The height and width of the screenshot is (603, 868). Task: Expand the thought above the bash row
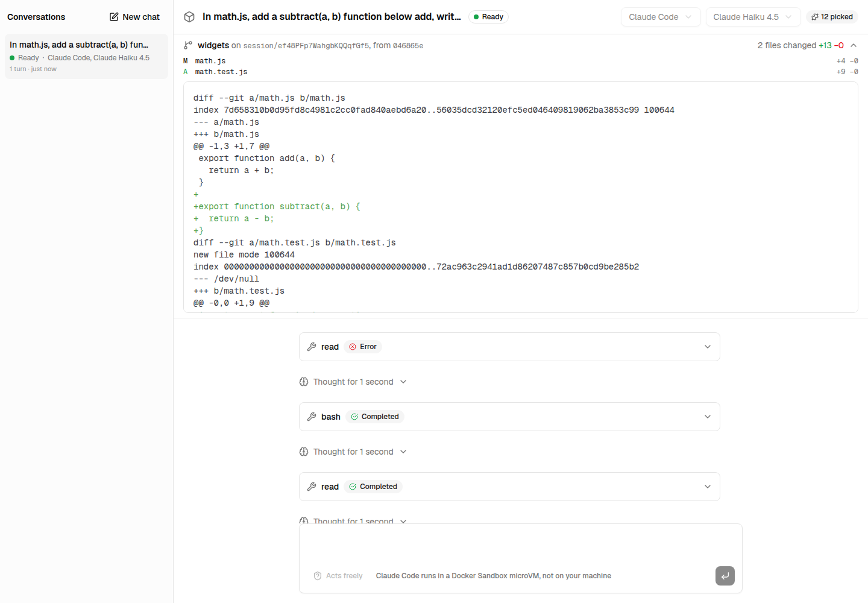pyautogui.click(x=353, y=382)
